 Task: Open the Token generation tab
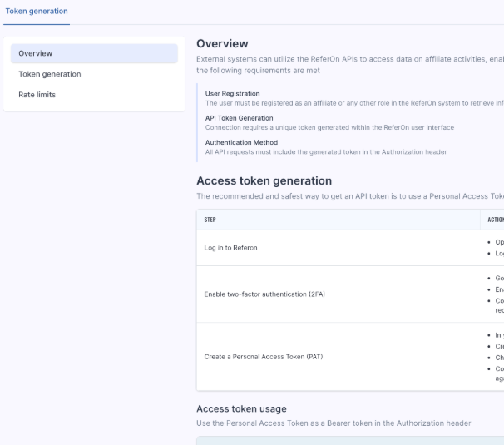(x=37, y=12)
